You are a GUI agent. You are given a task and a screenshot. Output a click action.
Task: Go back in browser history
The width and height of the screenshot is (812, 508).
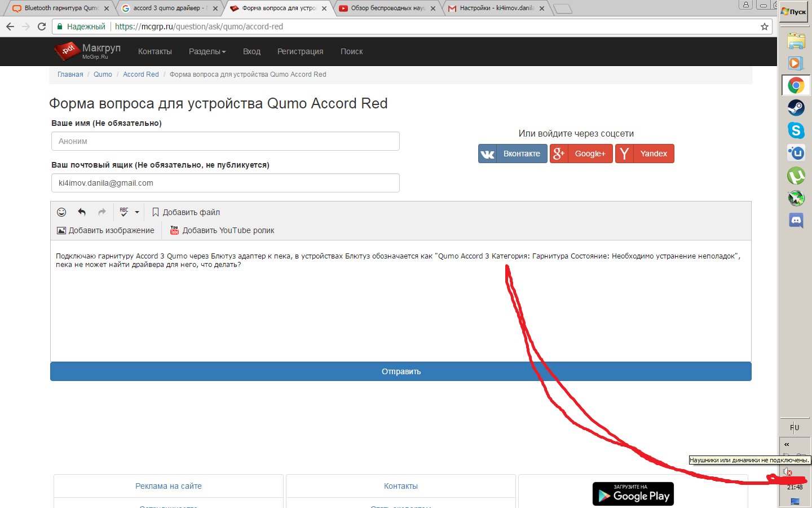(10, 27)
